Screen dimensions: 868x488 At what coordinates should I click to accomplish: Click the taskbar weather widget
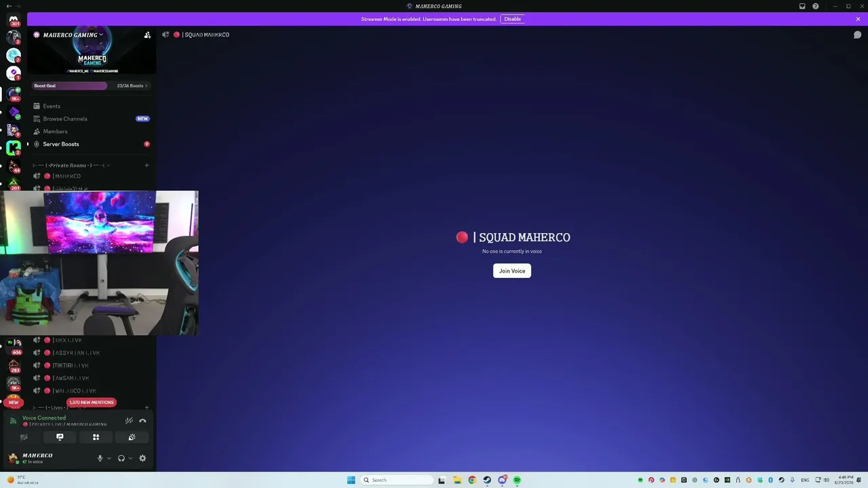(22, 480)
